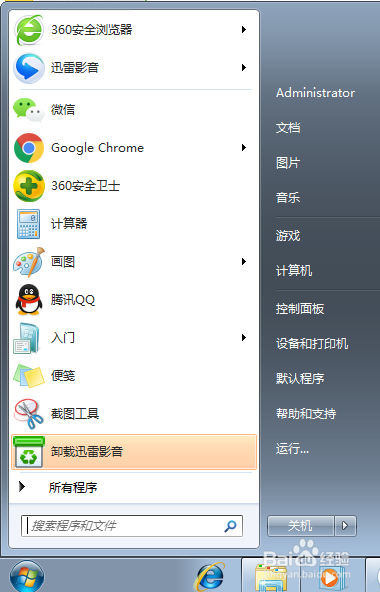Expand the 入门 jump list arrow
Image resolution: width=380 pixels, height=592 pixels.
(x=244, y=338)
